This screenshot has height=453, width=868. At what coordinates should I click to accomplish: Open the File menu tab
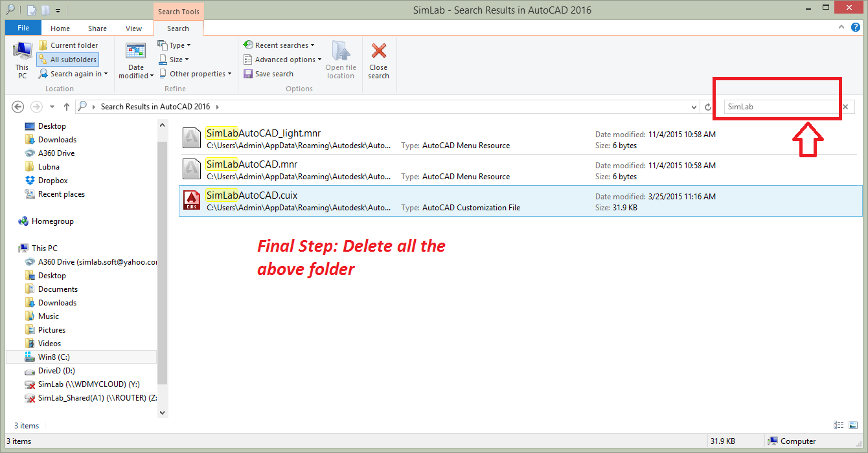[x=23, y=28]
